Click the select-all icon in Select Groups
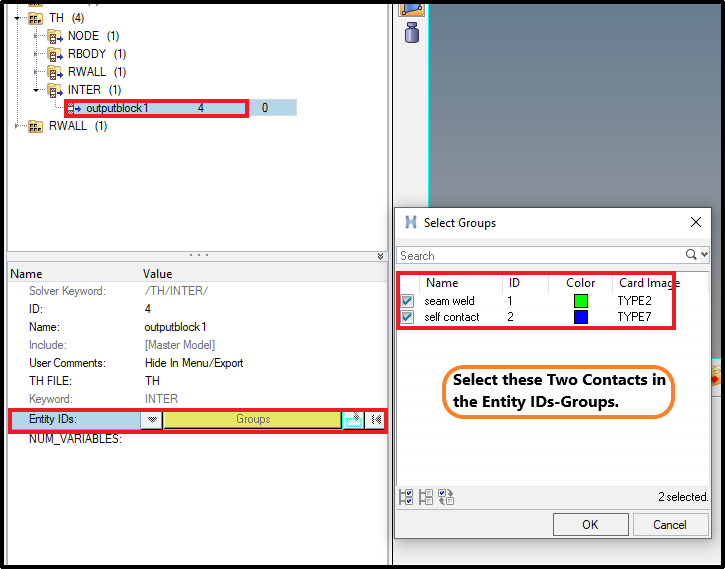Viewport: 725px width, 569px height. (406, 497)
